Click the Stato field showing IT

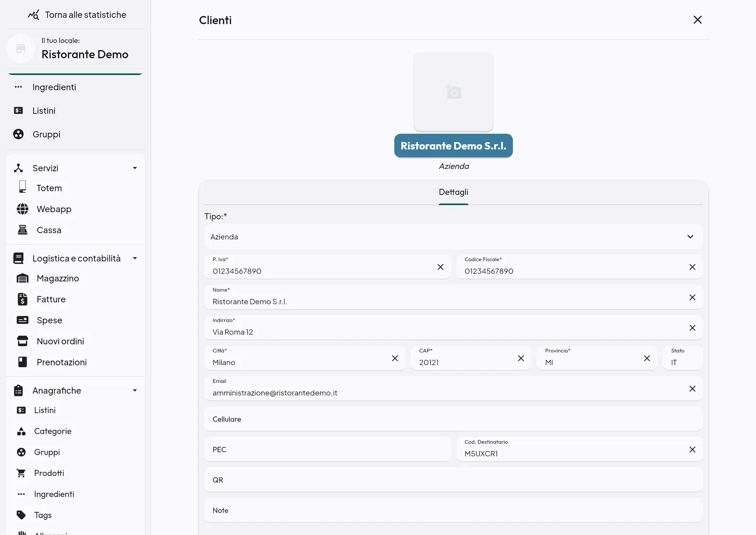pyautogui.click(x=683, y=358)
